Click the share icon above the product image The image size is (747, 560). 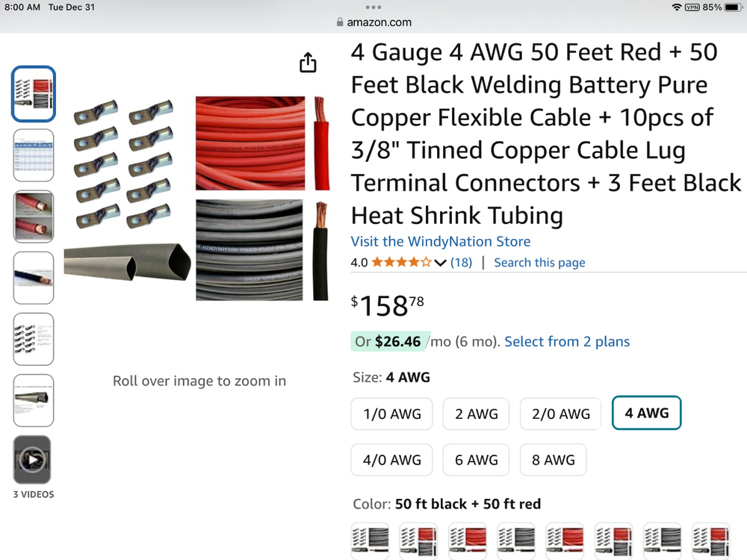click(x=308, y=63)
